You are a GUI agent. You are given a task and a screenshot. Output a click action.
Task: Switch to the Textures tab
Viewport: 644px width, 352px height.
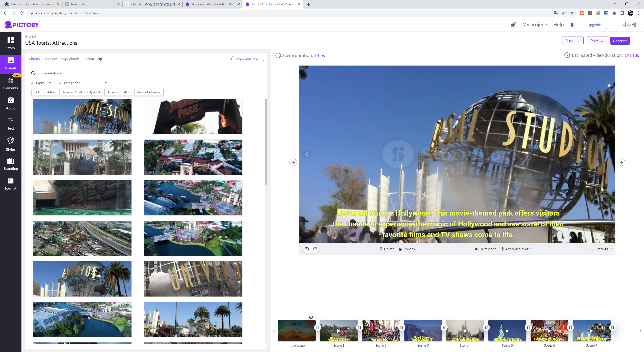click(x=51, y=59)
